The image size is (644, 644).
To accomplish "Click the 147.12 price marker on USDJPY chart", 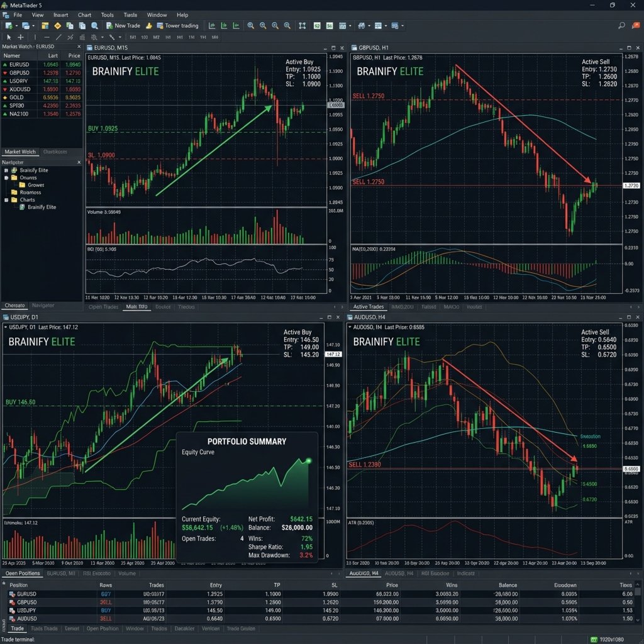I will (333, 354).
